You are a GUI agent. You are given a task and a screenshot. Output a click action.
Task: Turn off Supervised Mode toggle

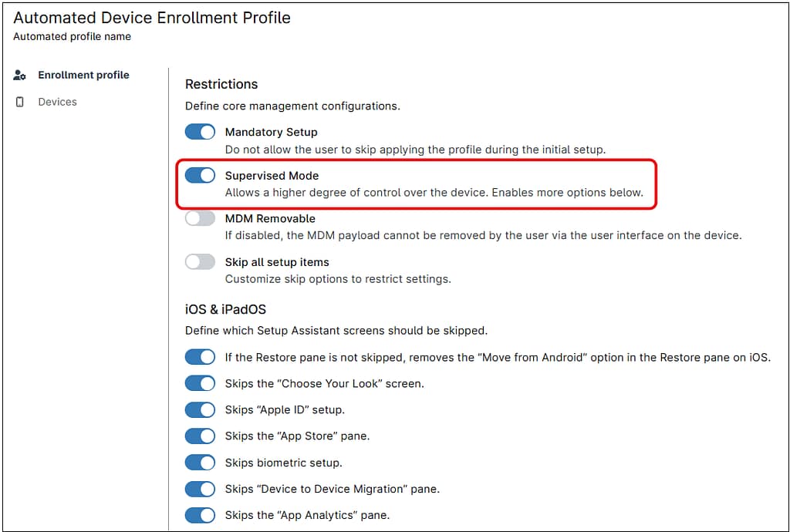click(200, 175)
